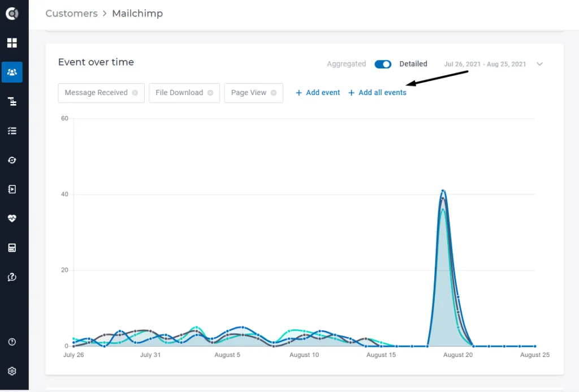
Task: Toggle the Aggregated/Detailed switch
Action: tap(383, 64)
